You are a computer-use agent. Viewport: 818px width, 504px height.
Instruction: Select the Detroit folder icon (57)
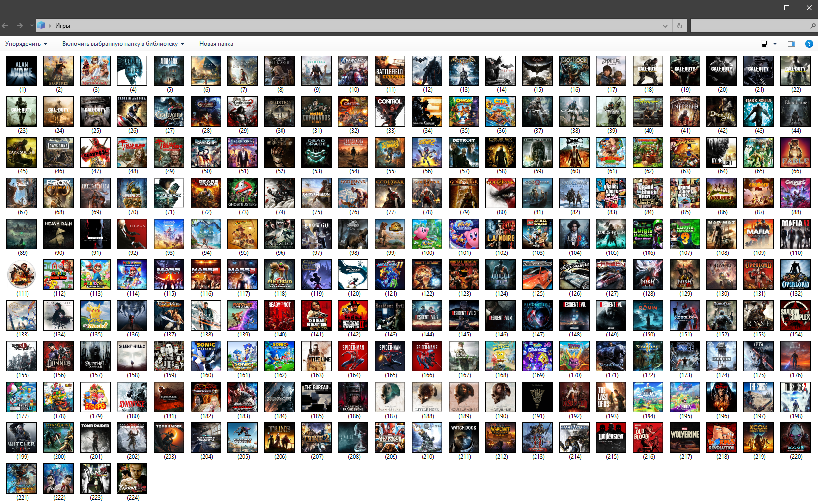click(x=464, y=152)
